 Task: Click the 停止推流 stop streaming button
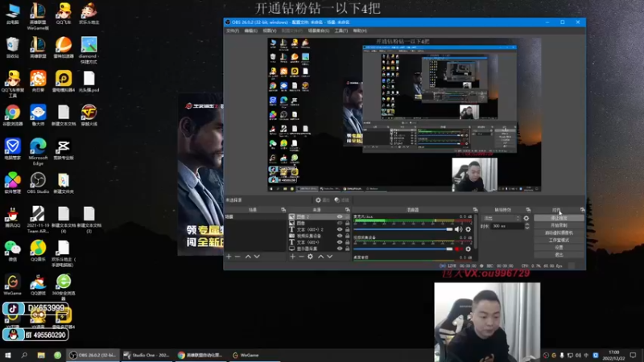coord(559,218)
